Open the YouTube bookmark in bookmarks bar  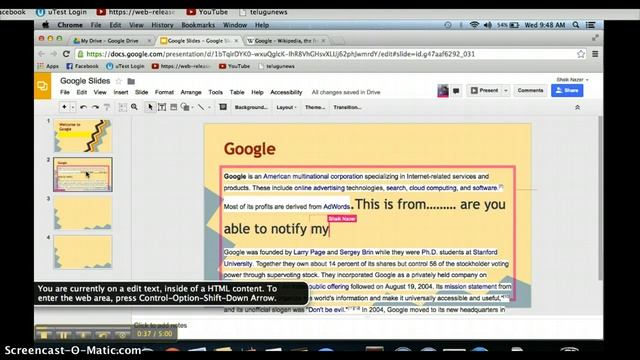click(234, 66)
